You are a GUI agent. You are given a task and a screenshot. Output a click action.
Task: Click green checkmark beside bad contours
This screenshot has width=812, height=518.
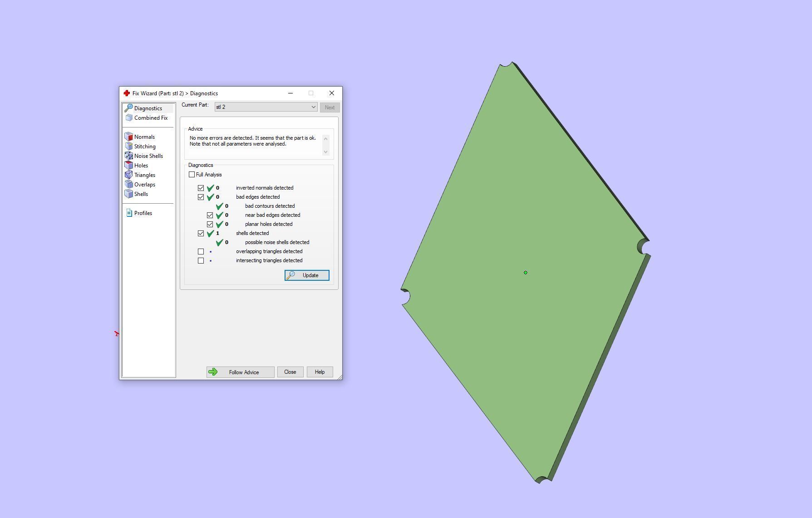click(219, 206)
